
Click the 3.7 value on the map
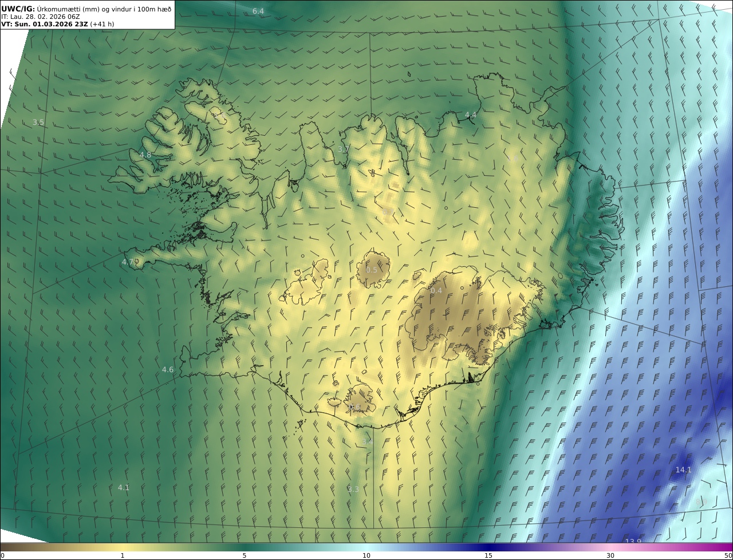(x=343, y=149)
